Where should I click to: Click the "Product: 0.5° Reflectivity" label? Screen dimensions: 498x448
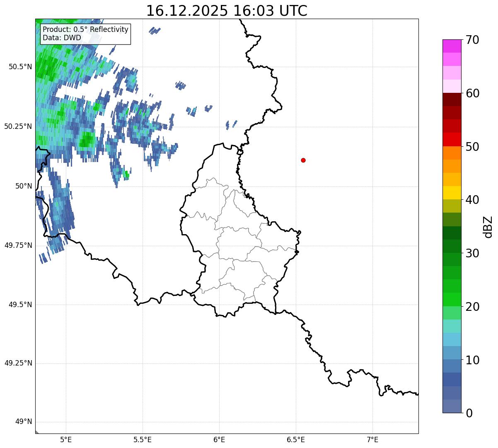point(86,30)
